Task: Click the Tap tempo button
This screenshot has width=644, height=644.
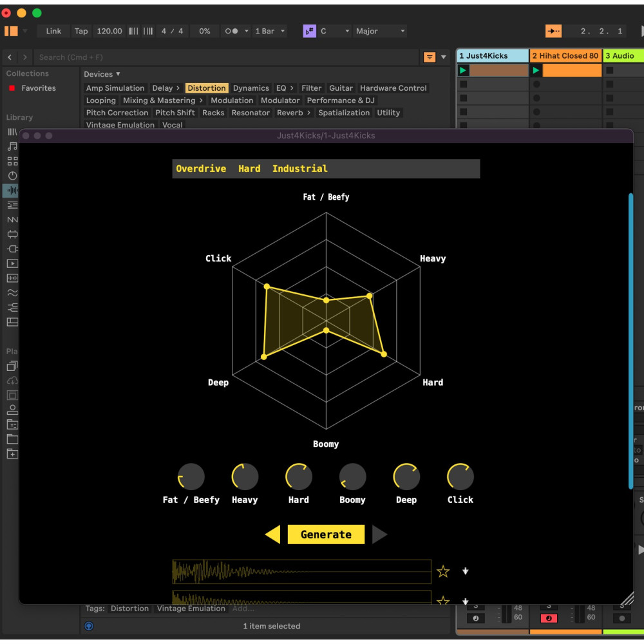Action: pyautogui.click(x=81, y=31)
